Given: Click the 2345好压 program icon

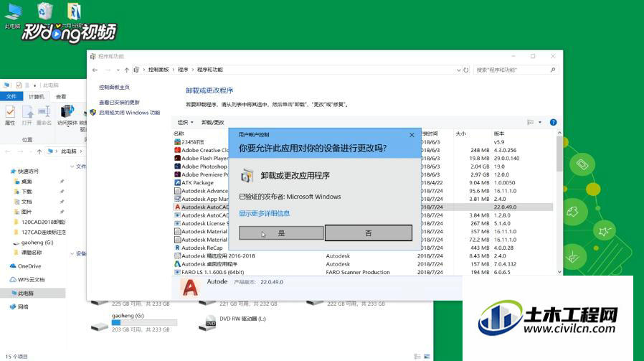Looking at the screenshot, I should (x=177, y=142).
